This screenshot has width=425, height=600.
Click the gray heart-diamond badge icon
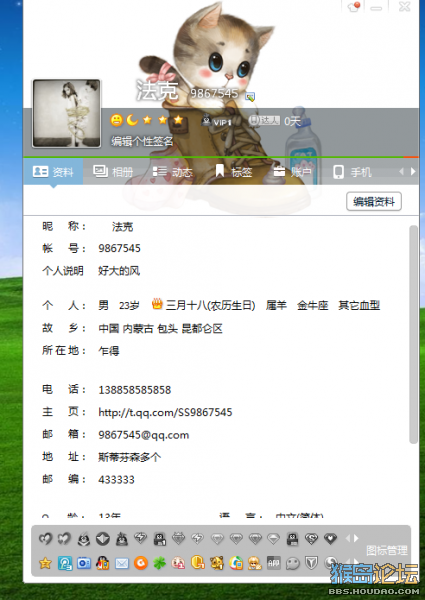(330, 539)
